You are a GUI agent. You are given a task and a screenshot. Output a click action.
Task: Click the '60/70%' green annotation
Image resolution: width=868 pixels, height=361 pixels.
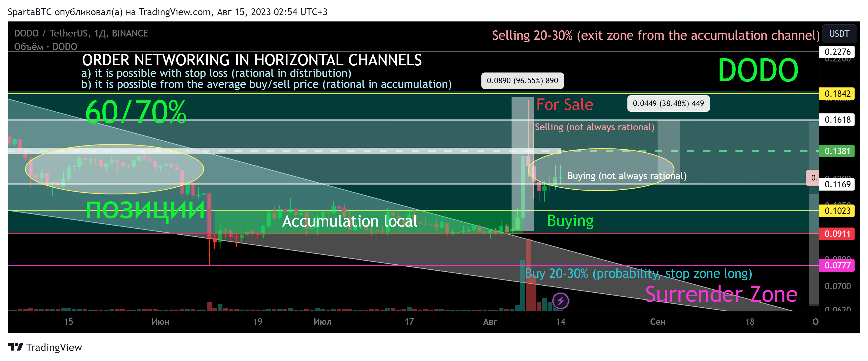[136, 112]
